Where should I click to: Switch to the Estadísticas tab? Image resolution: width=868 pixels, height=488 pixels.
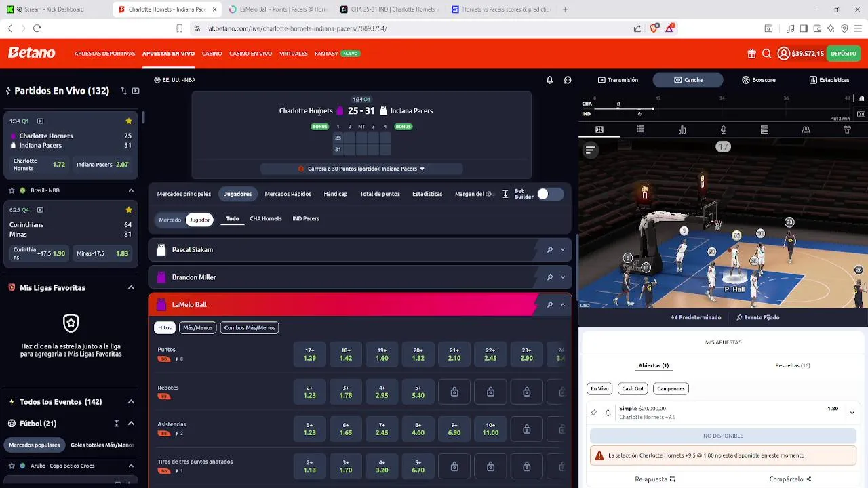pos(829,80)
